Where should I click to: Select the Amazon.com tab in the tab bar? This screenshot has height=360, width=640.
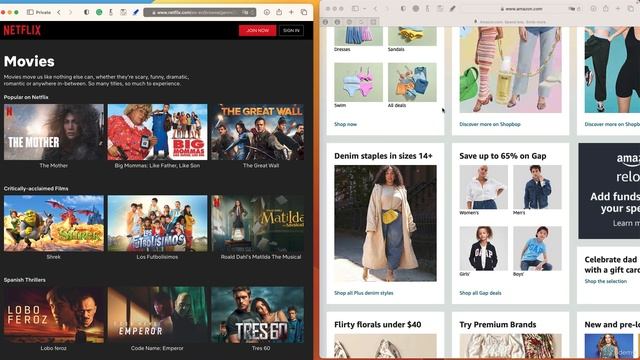coord(510,22)
